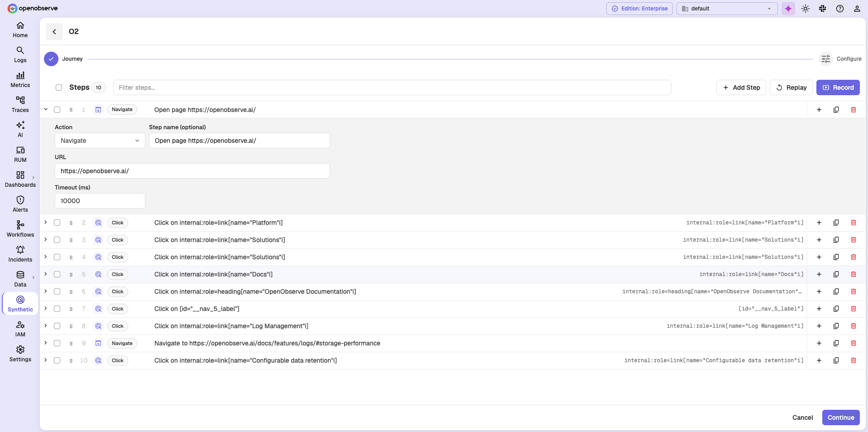Select all steps checkbox
The width and height of the screenshot is (868, 432).
(x=59, y=87)
